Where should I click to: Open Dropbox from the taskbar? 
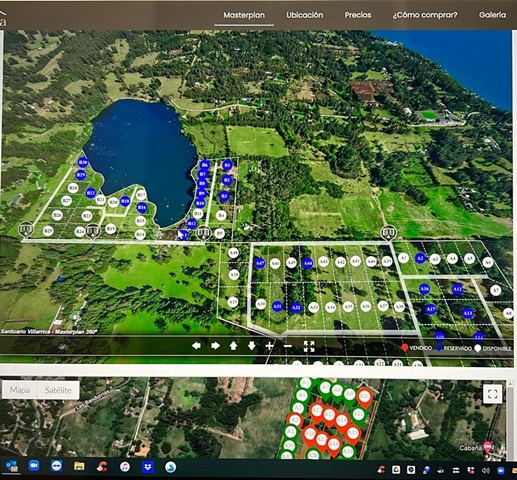(148, 467)
